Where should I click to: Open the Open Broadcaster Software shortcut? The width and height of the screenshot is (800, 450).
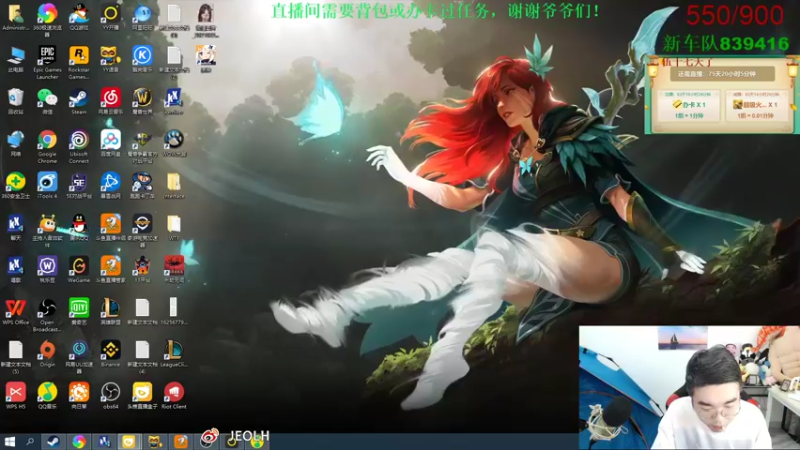pyautogui.click(x=47, y=315)
